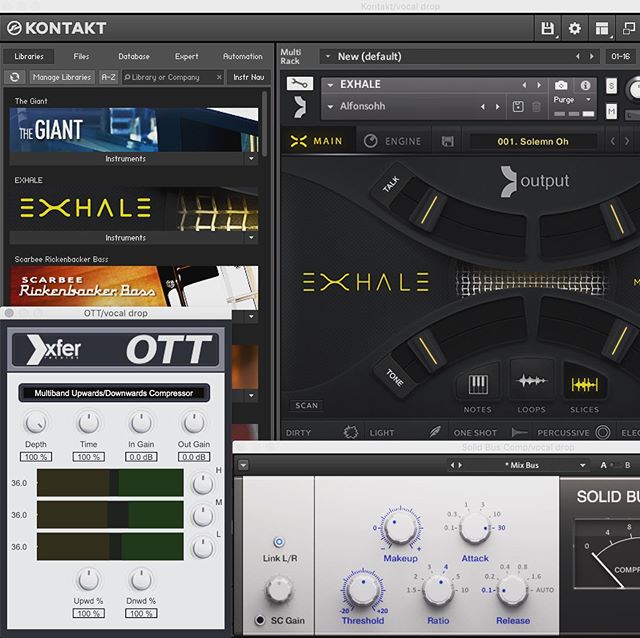Click the LIGHT feather icon

[436, 432]
